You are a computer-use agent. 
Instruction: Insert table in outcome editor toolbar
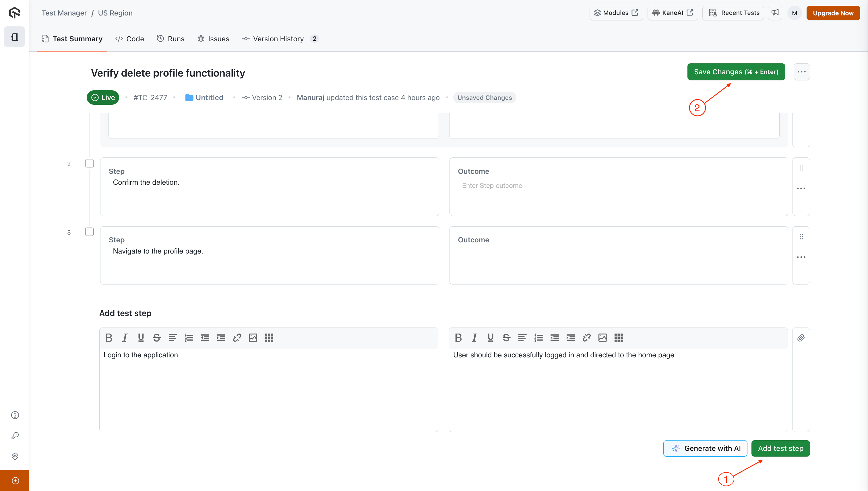coord(618,338)
